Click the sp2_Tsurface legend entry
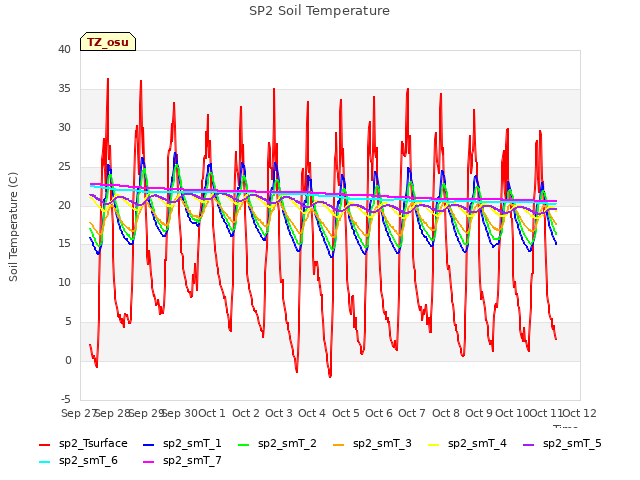 pos(83,443)
